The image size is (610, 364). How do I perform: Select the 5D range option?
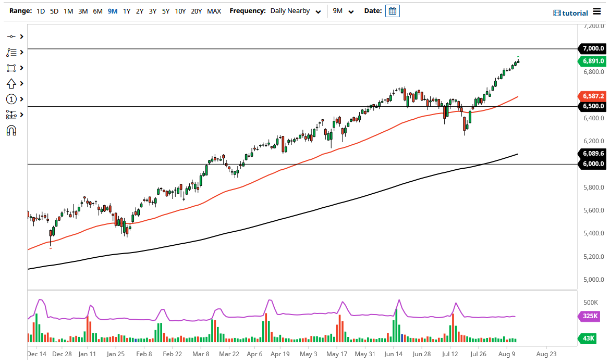[x=54, y=10]
